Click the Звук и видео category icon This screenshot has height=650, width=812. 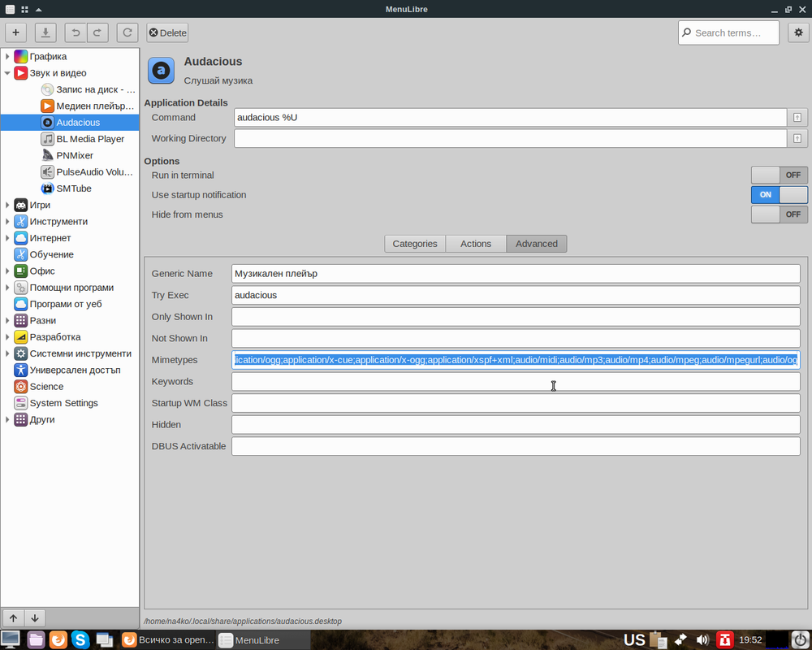(x=21, y=73)
